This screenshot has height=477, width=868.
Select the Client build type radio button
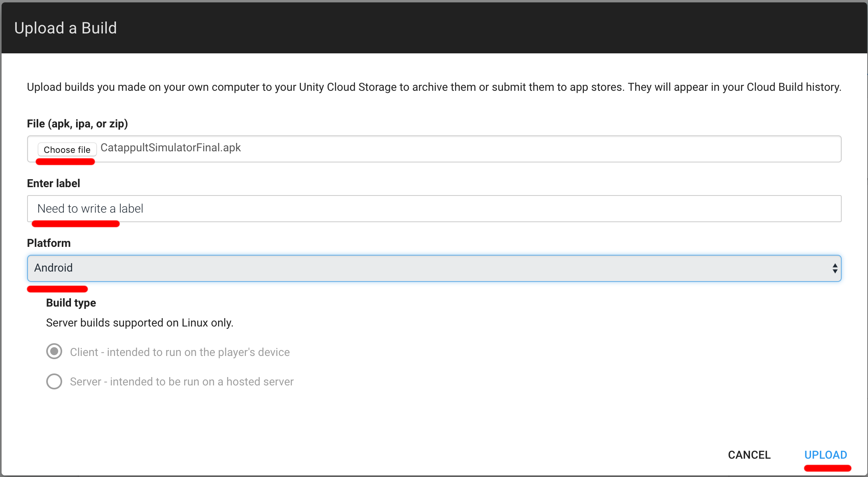[54, 352]
